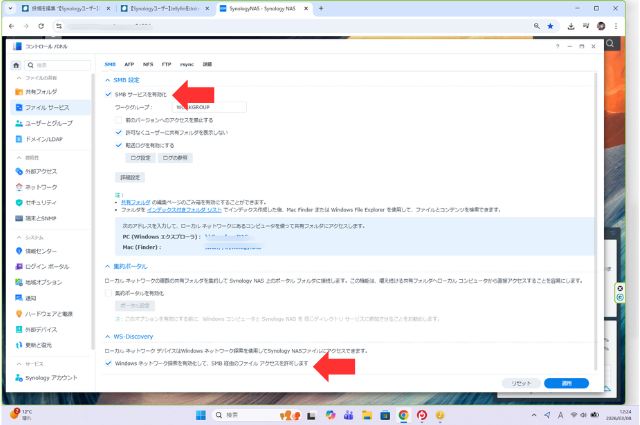Toggle SMB サービスを有効化 checkbox
The image size is (640, 425).
coord(108,92)
